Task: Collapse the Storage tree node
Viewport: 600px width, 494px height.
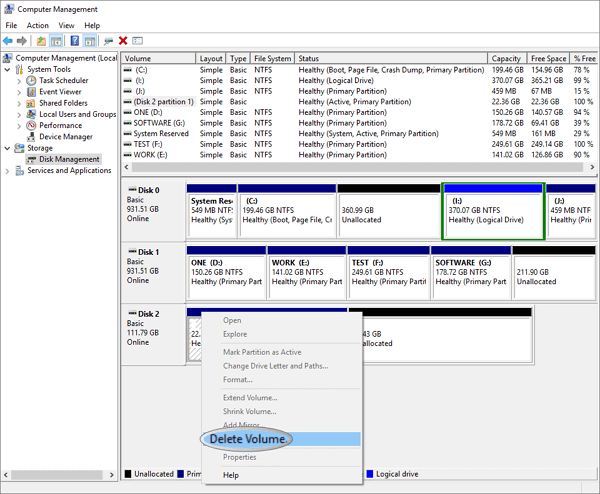Action: point(8,148)
